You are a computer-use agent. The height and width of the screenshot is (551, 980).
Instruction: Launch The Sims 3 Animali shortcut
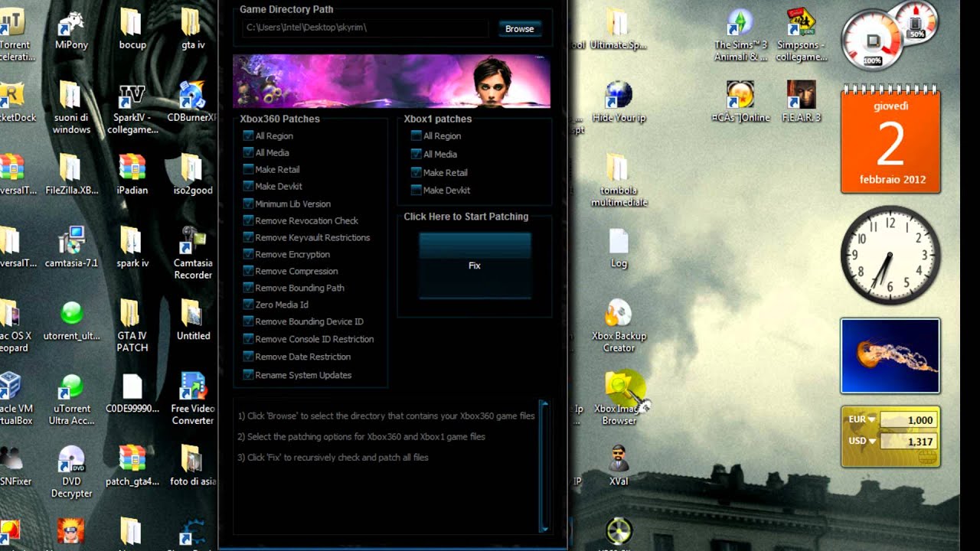(x=740, y=34)
